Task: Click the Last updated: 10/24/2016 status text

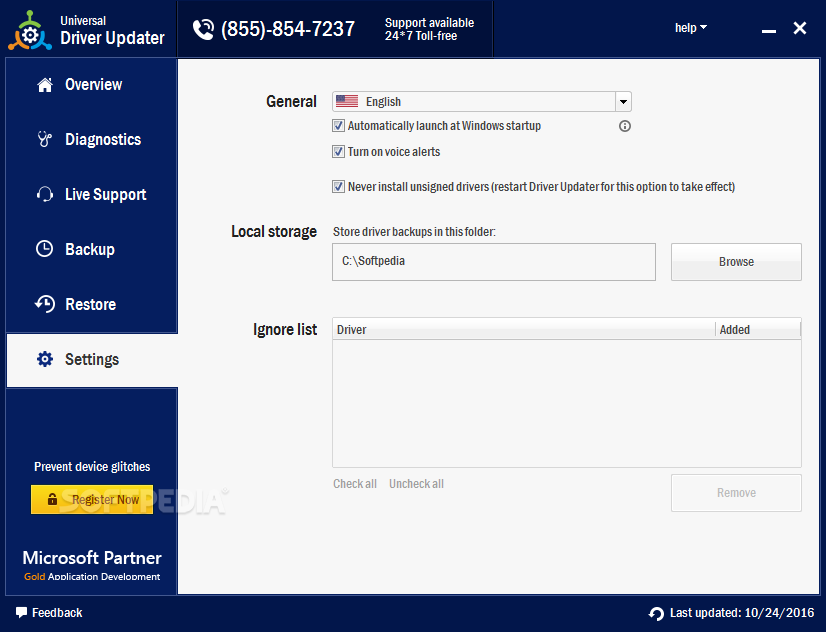Action: (x=742, y=613)
